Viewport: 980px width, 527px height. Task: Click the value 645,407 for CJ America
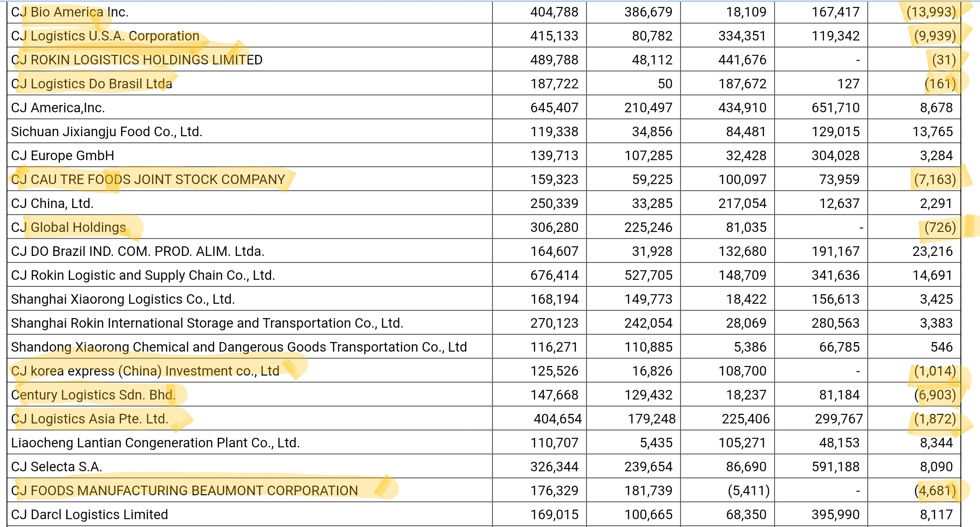554,108
